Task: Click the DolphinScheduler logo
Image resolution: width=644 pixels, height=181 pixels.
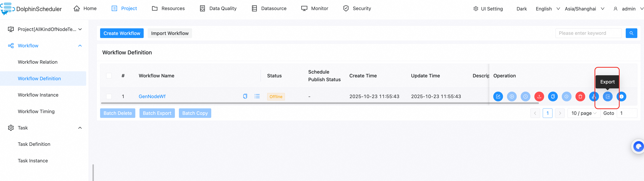Action: [31, 9]
